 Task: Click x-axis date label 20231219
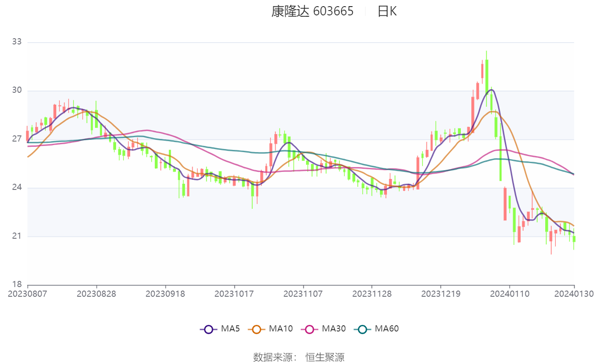tap(441, 294)
